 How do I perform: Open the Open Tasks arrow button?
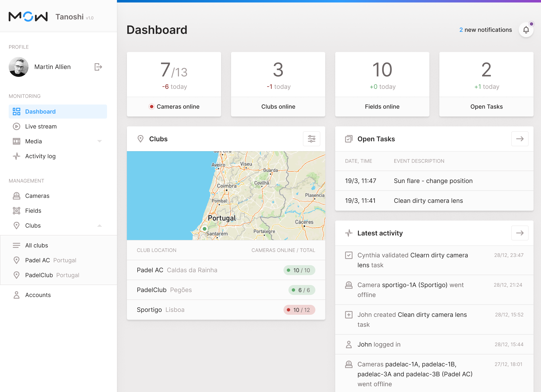click(520, 139)
